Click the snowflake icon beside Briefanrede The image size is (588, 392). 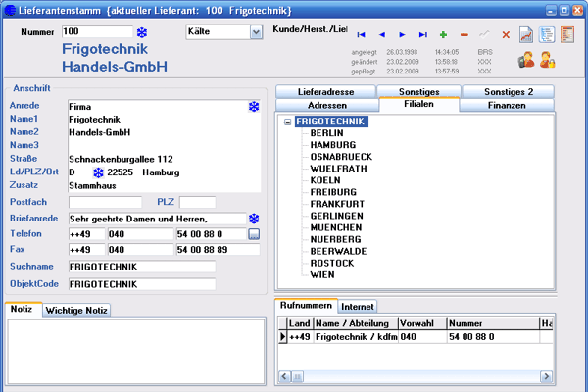tap(254, 219)
